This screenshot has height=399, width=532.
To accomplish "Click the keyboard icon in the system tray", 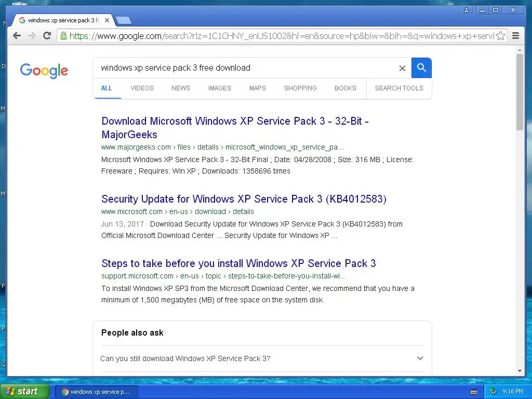I will (474, 392).
